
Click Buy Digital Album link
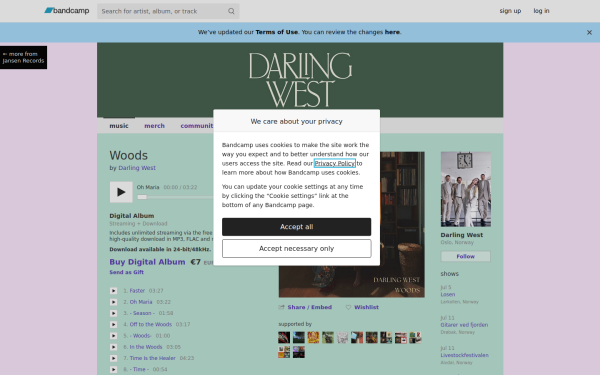coord(147,262)
